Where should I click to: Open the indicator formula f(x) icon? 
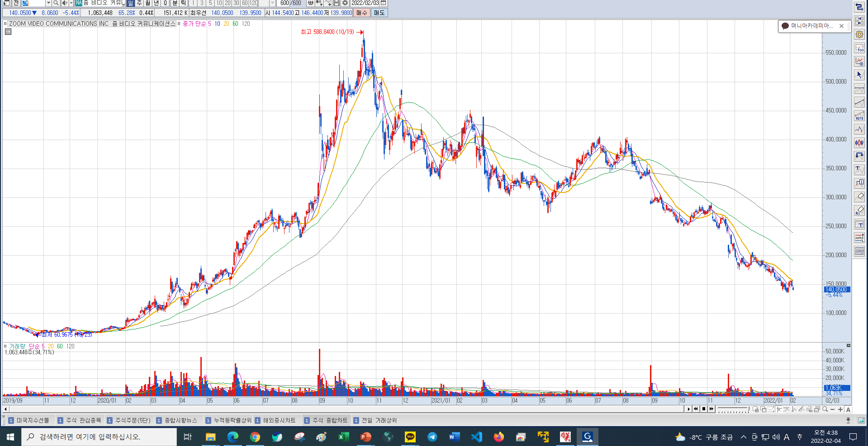[x=859, y=48]
